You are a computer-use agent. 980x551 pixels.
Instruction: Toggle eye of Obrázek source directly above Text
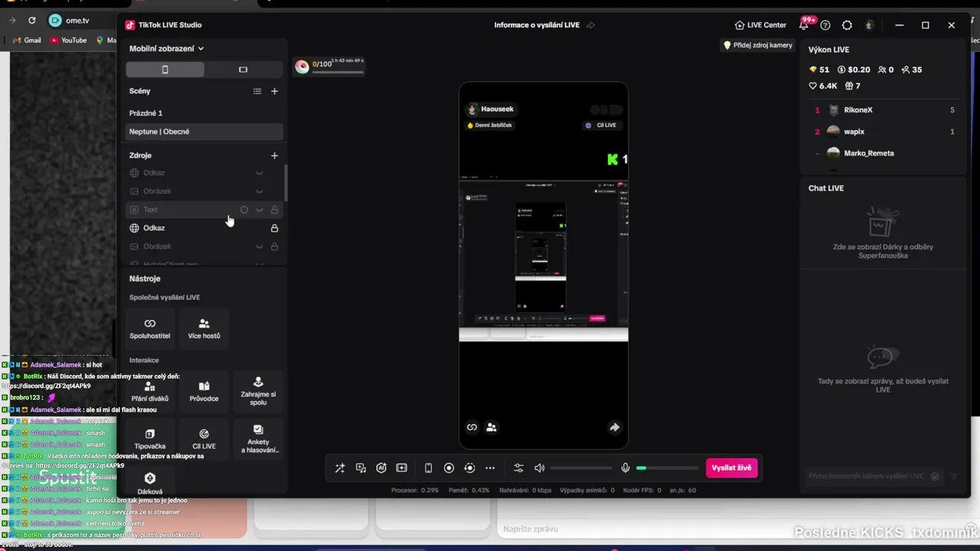[x=260, y=191]
